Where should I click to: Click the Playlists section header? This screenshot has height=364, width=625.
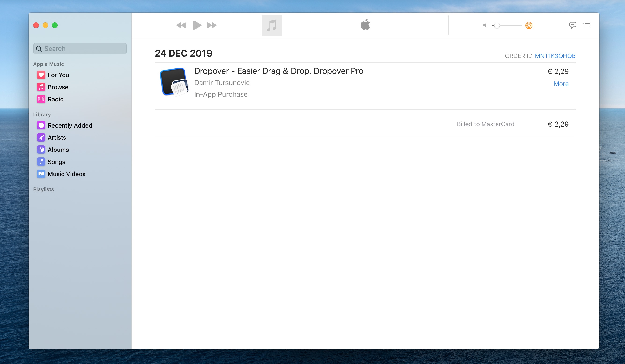44,189
